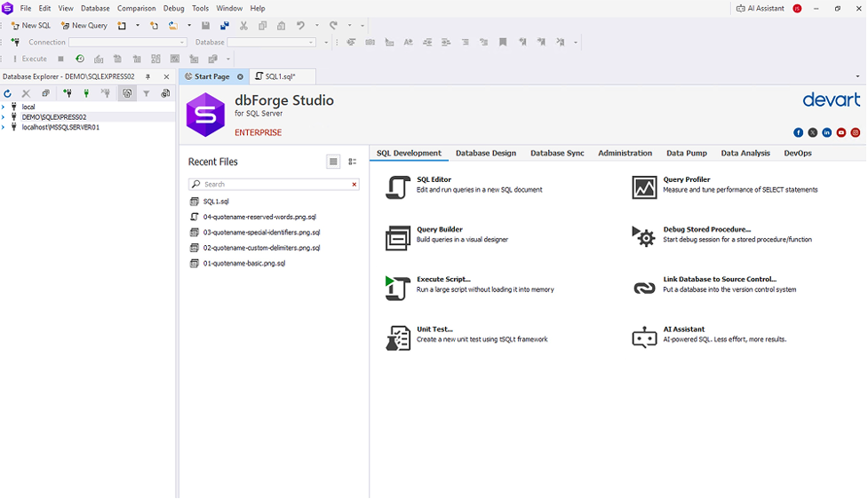The height and width of the screenshot is (499, 868).
Task: Open Link Database to Source Control
Action: (714, 284)
